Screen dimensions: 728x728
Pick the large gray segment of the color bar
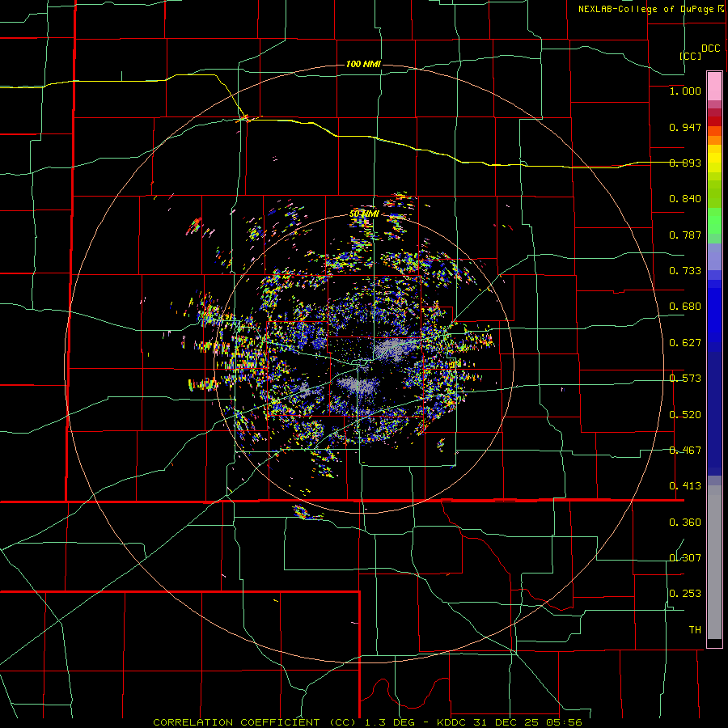[714, 562]
